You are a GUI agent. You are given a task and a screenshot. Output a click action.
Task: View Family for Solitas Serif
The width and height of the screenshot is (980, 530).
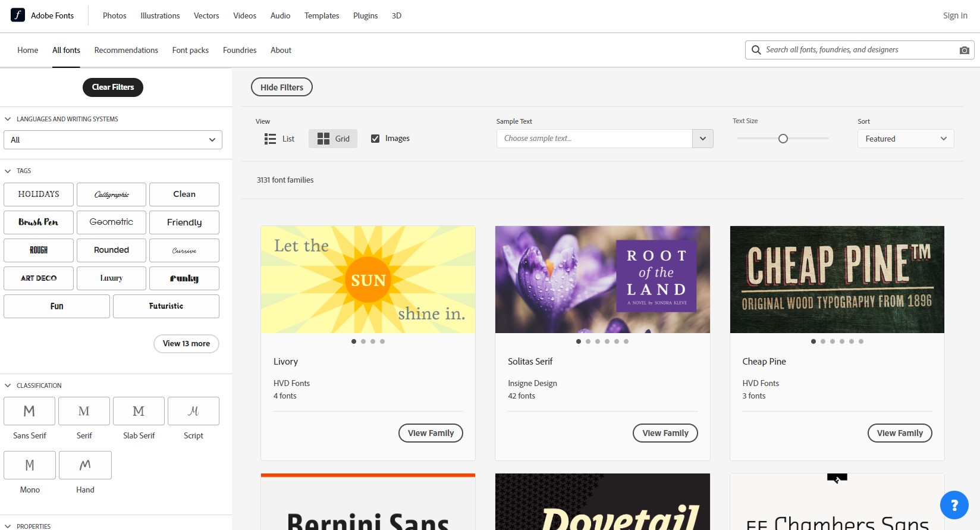[x=665, y=433]
